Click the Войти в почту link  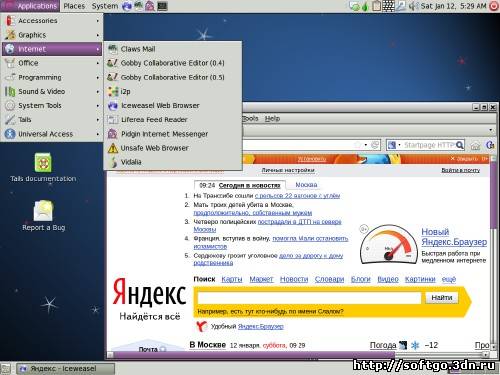(x=460, y=170)
